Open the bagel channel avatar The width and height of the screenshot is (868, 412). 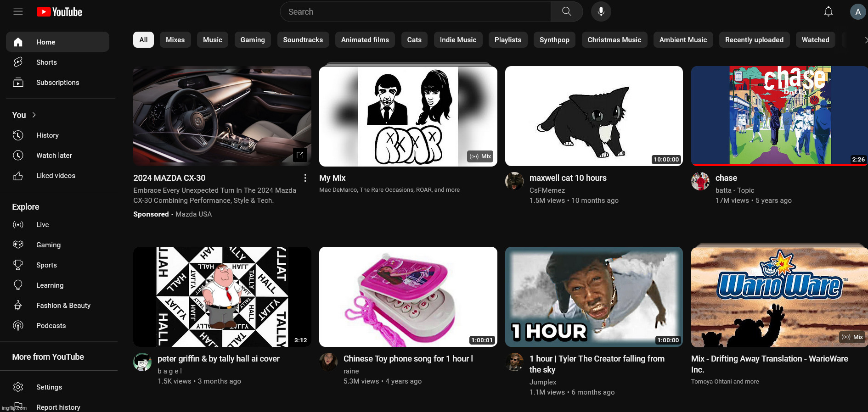[142, 362]
